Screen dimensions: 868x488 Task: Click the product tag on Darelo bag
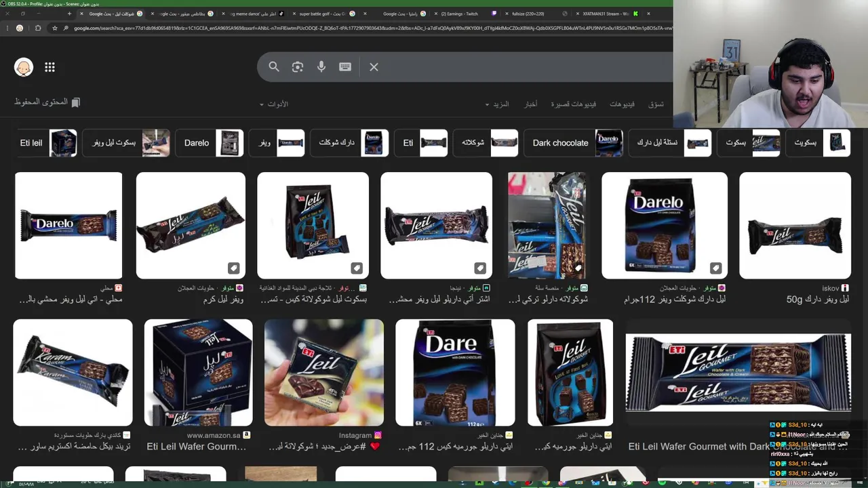pos(715,268)
